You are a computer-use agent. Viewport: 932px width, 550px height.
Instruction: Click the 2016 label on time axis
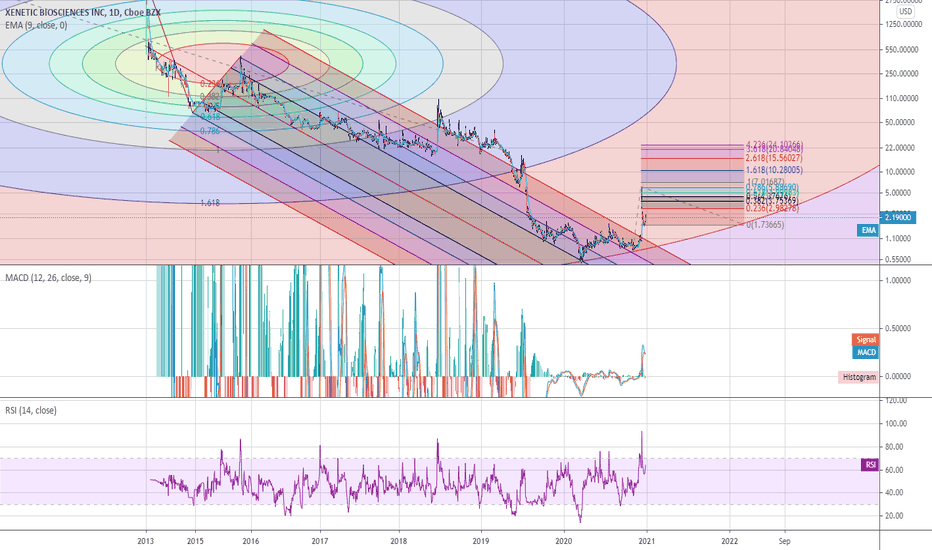(251, 541)
